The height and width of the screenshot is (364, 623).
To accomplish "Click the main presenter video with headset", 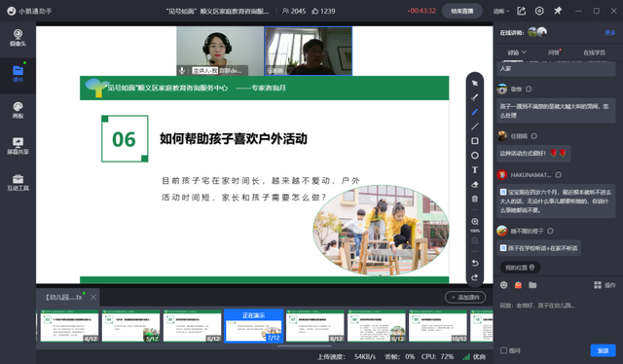I will click(x=220, y=51).
